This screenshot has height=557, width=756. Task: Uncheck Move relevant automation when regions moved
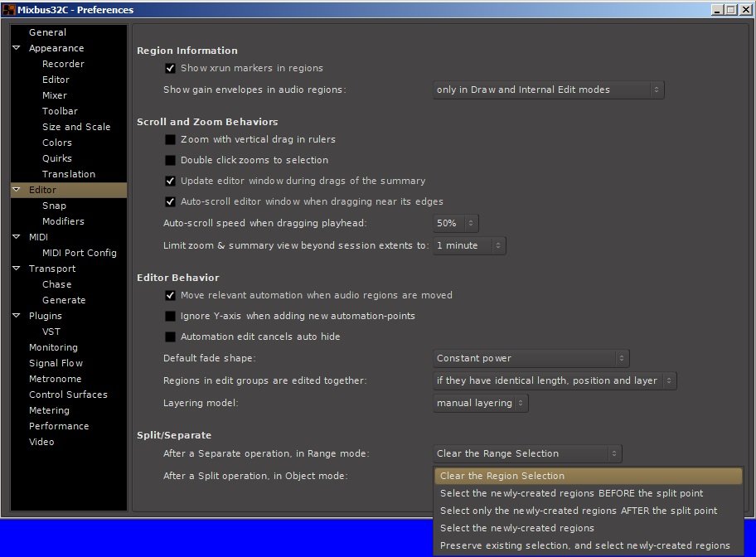(x=170, y=295)
